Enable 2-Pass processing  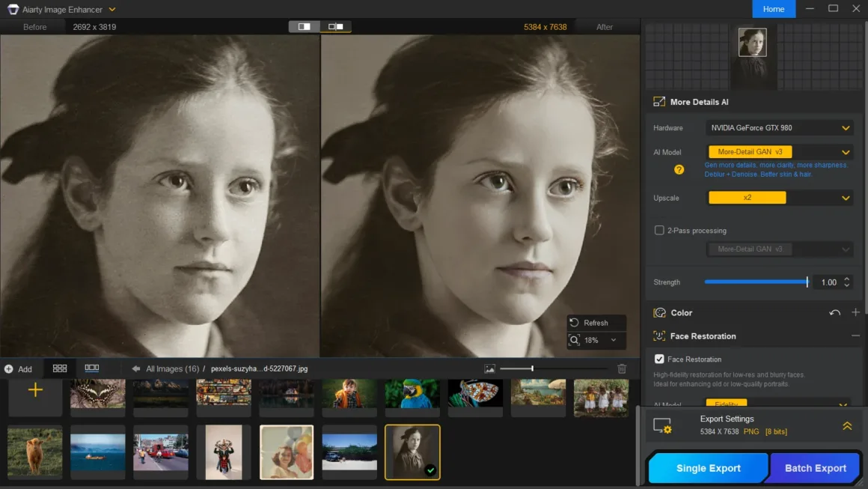coord(659,230)
